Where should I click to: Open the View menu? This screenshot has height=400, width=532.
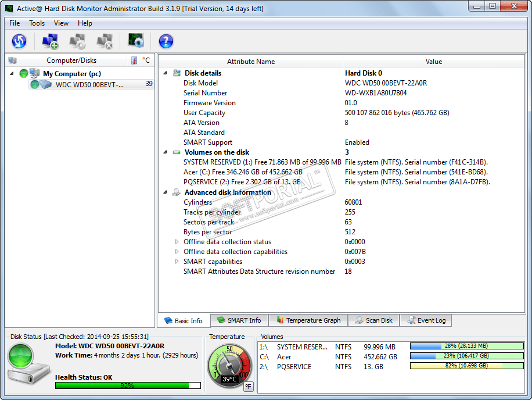click(61, 23)
